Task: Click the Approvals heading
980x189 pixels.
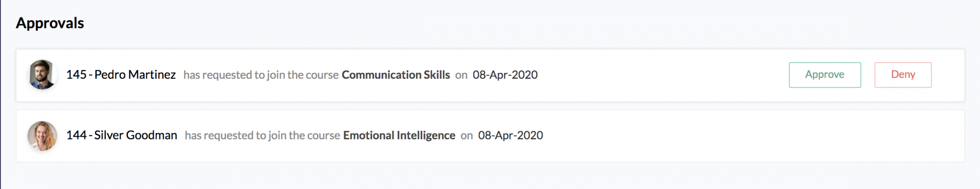Action: tap(50, 23)
